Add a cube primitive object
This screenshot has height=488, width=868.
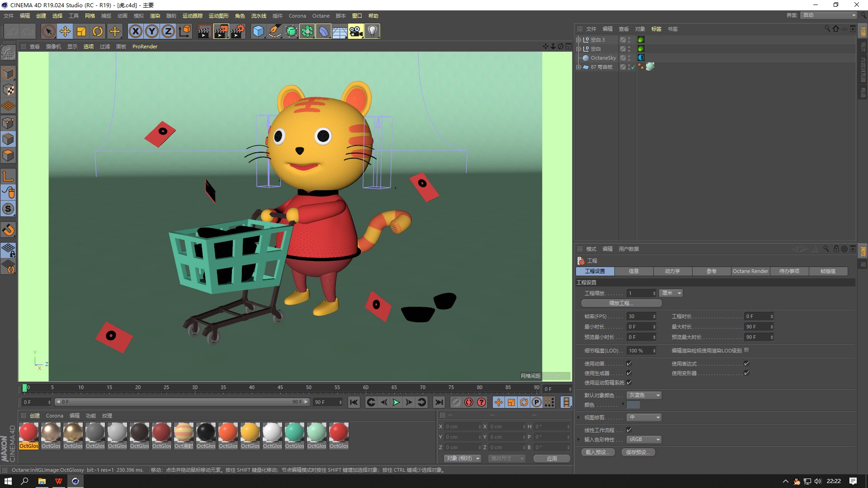(x=258, y=31)
